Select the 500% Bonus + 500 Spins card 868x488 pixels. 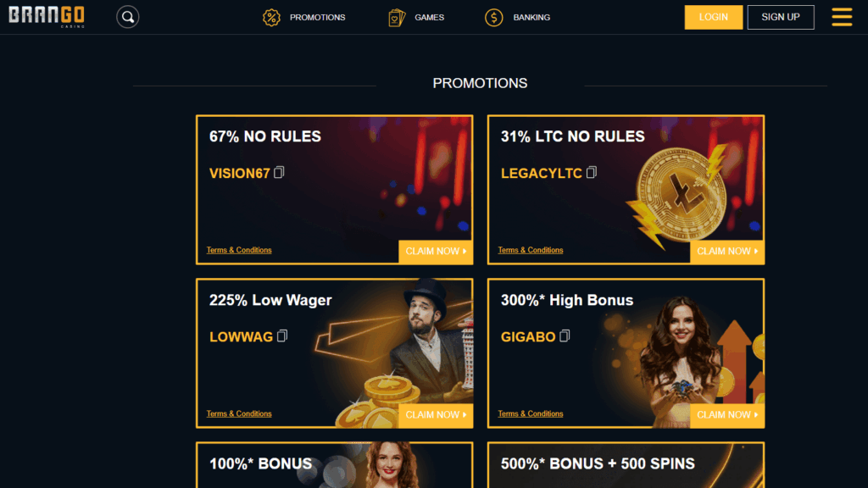(x=626, y=465)
